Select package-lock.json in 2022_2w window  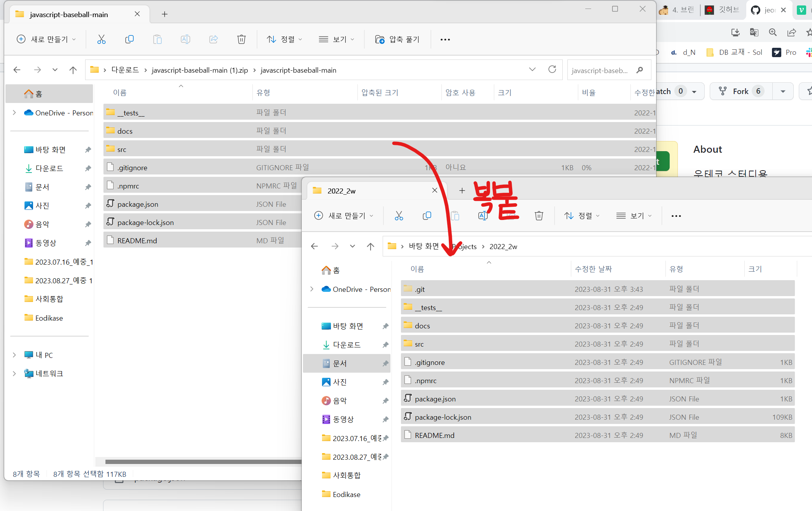(x=597, y=417)
